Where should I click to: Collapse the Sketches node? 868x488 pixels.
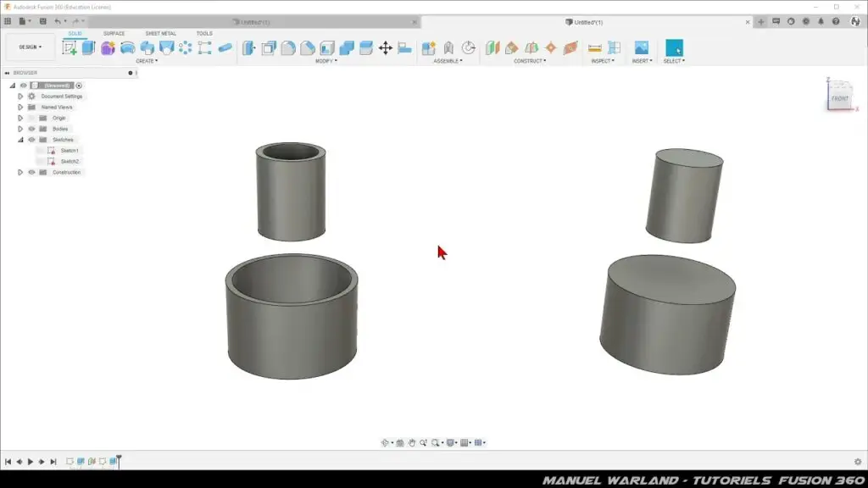tap(20, 140)
